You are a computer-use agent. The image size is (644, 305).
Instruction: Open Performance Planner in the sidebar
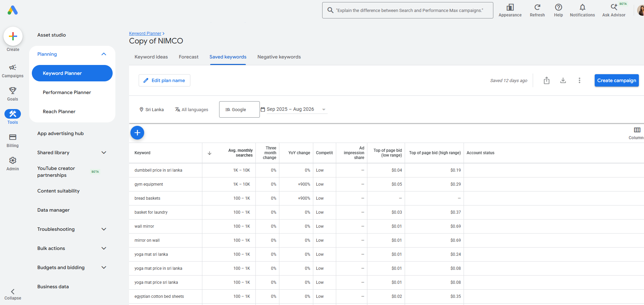(67, 92)
